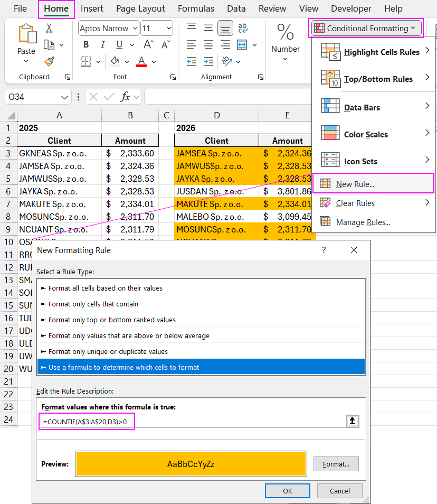Toggle center horizontal alignment
This screenshot has height=504, width=437.
click(208, 45)
